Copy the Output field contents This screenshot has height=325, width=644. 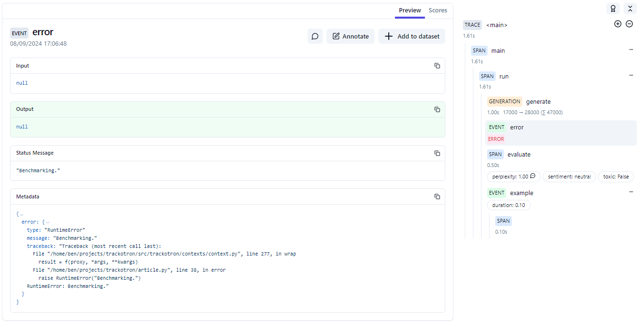point(437,109)
